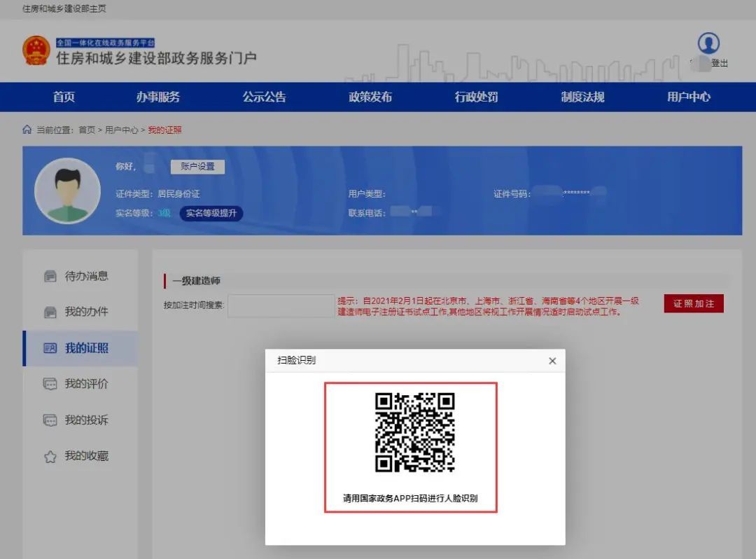The height and width of the screenshot is (559, 756).
Task: Open the 用户中心 navigation menu
Action: pos(689,97)
